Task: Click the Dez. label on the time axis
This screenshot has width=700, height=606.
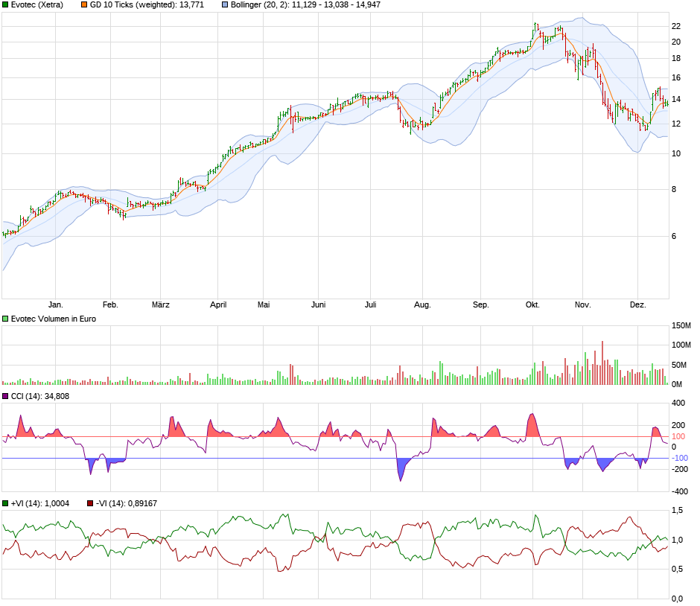Action: pos(639,304)
